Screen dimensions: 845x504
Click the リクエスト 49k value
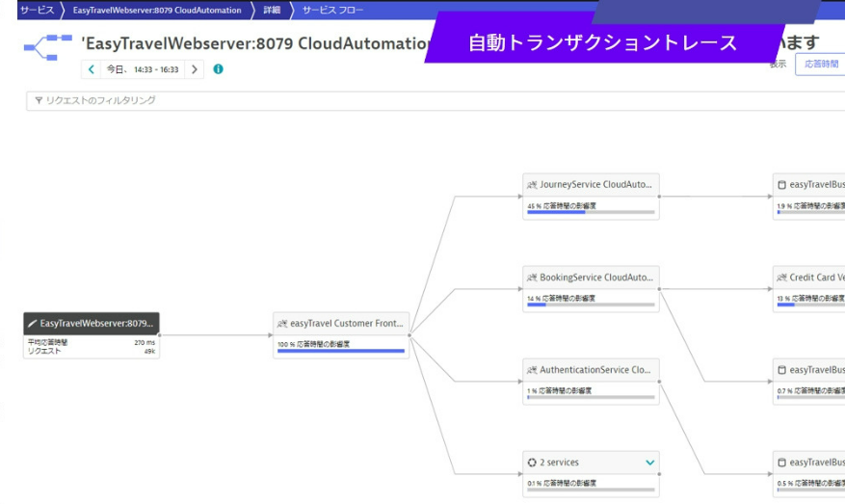click(x=149, y=352)
